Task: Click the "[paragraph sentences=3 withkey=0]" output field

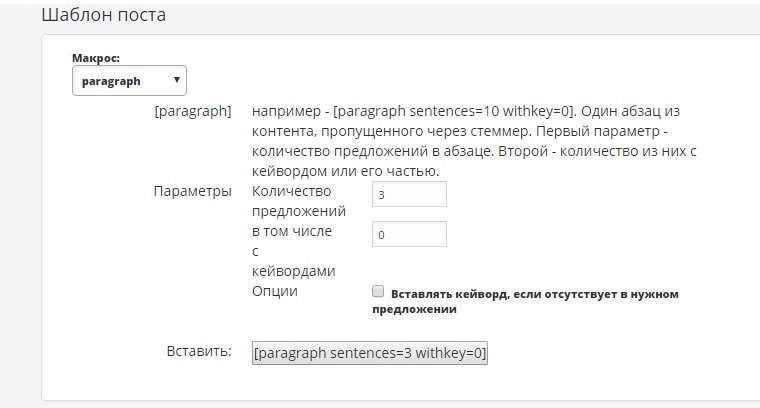Action: tap(370, 353)
